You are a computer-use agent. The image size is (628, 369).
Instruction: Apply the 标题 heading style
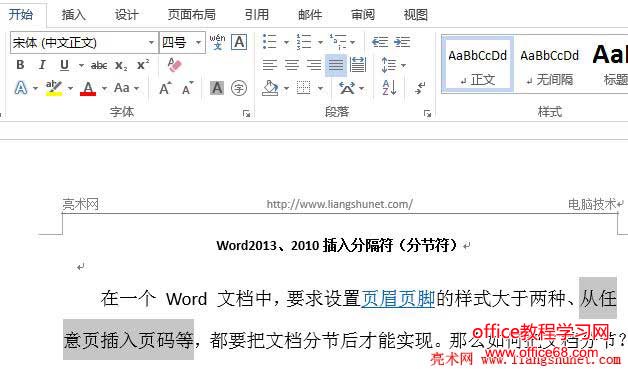[x=609, y=65]
